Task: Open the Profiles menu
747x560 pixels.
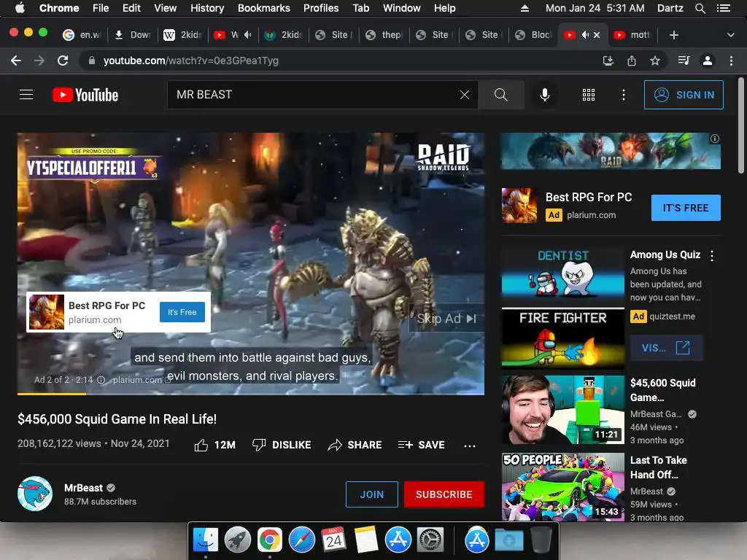Action: click(321, 8)
